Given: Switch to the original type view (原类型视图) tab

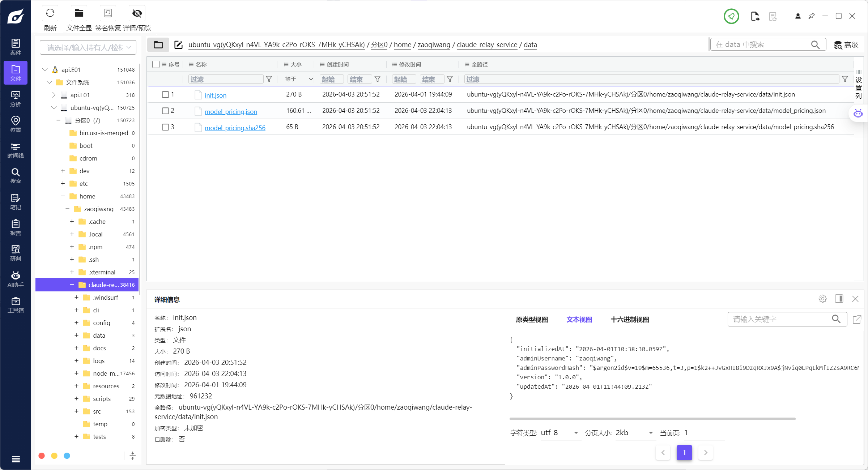Looking at the screenshot, I should (532, 320).
